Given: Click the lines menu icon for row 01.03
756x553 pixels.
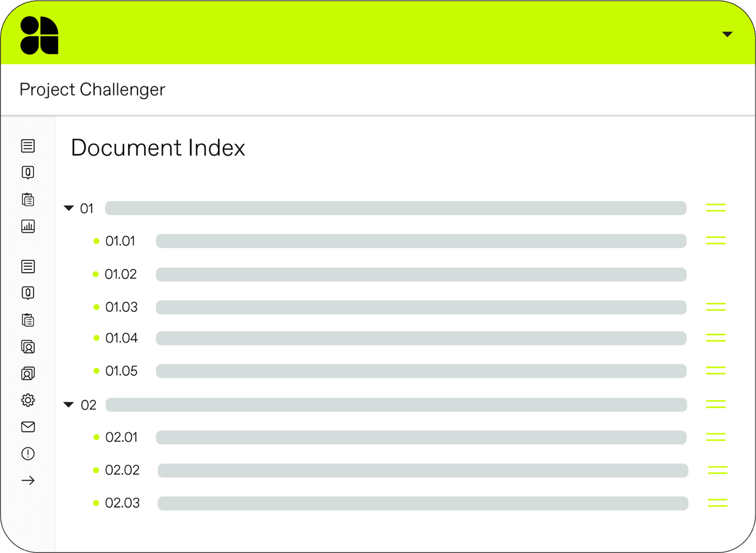Looking at the screenshot, I should (x=715, y=307).
